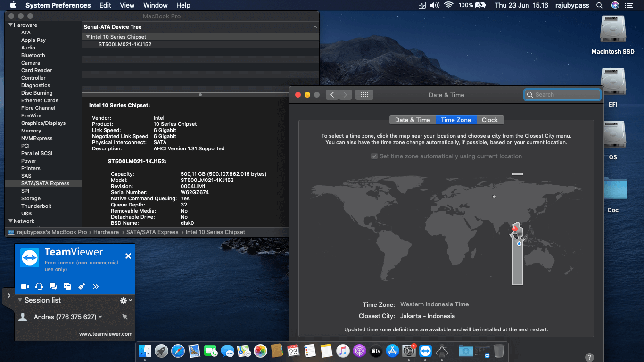Switch to the Date & Time tab
The width and height of the screenshot is (644, 362).
coord(412,120)
